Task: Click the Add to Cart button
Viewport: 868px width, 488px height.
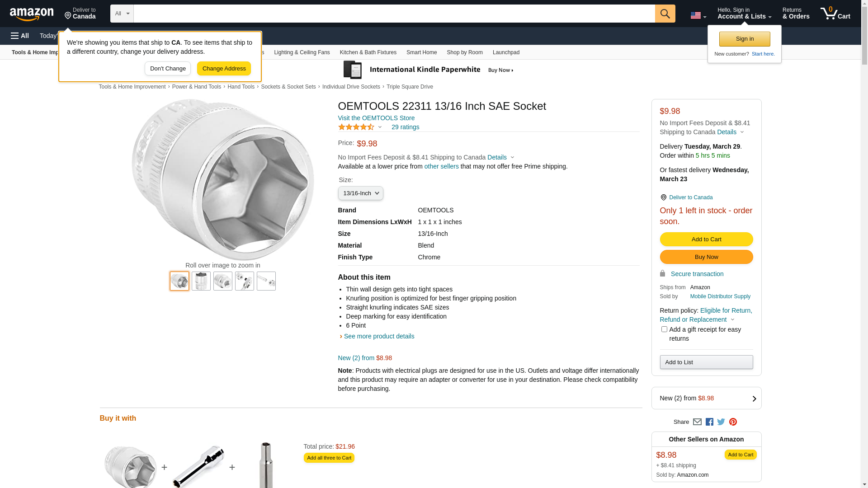Action: click(x=706, y=239)
